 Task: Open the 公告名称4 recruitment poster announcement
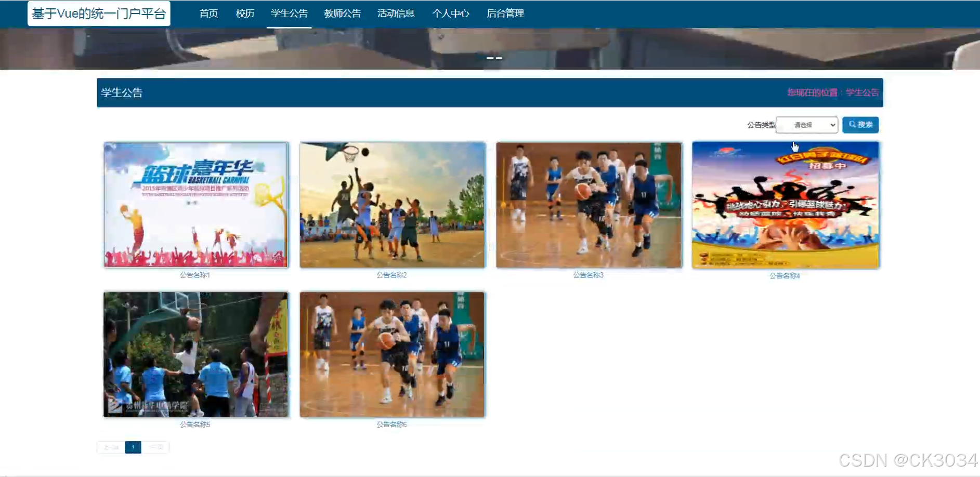click(x=785, y=205)
